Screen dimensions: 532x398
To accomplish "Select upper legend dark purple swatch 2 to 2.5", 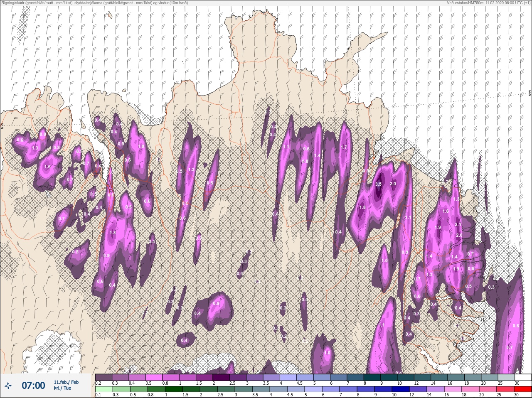I will click(221, 377).
